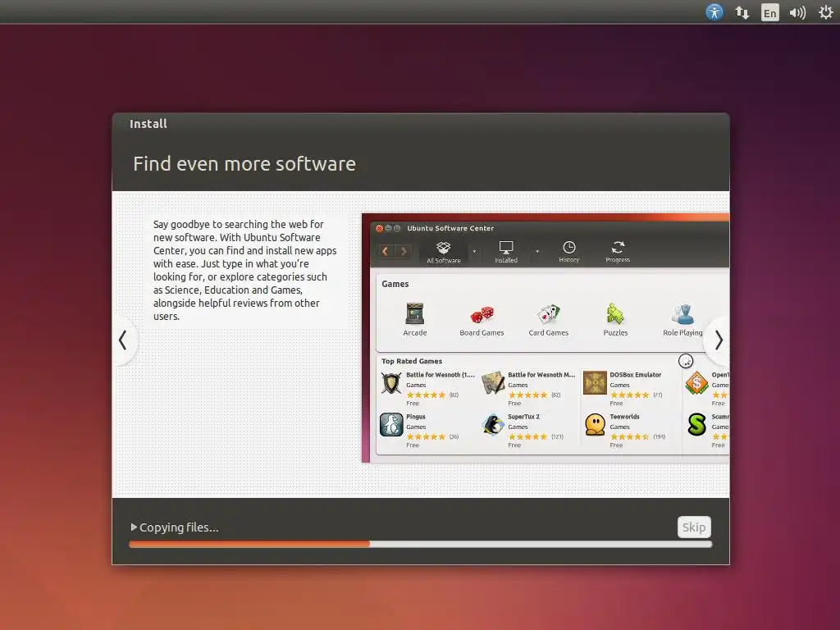Click the first Battle for Wesnoth shield icon
The height and width of the screenshot is (630, 840).
click(391, 383)
